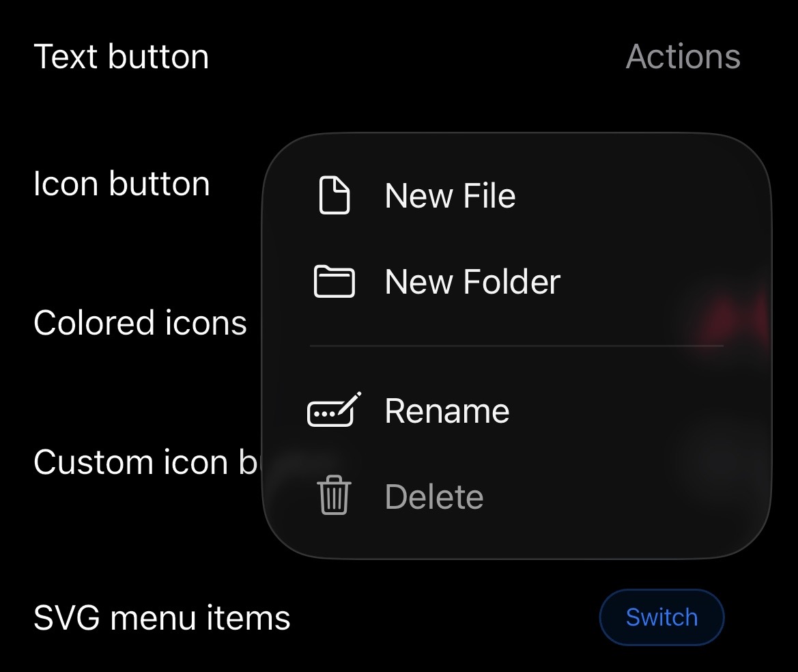
Task: Click the Icon button label
Action: [x=123, y=183]
